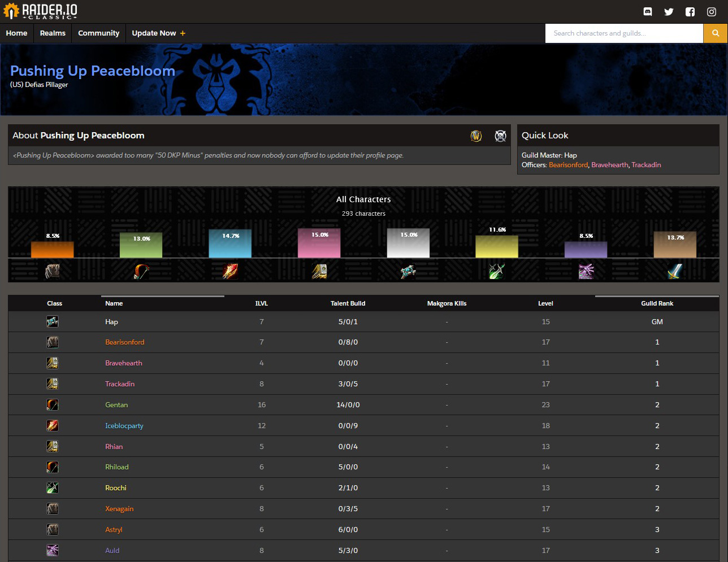Open Bearisonford officer link in Quick Look
The height and width of the screenshot is (562, 728).
[x=568, y=165]
